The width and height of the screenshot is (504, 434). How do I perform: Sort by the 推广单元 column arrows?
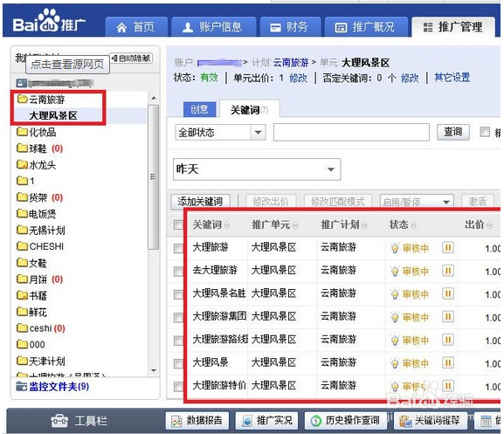[295, 225]
